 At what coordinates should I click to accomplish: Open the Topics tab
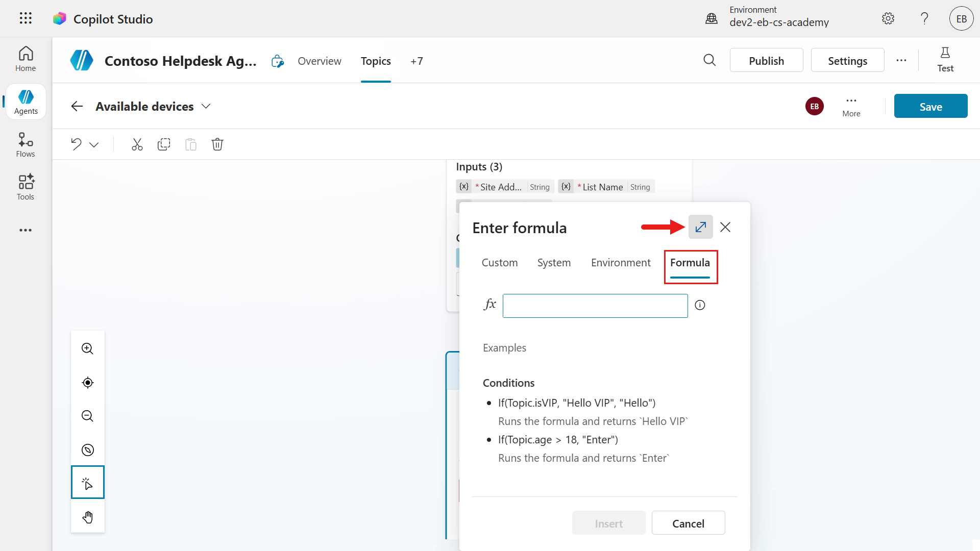(376, 61)
